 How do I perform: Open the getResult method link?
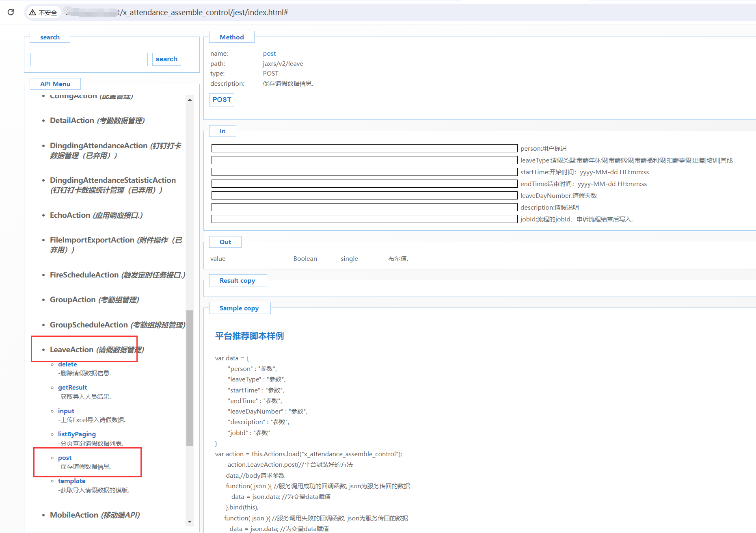pyautogui.click(x=73, y=388)
